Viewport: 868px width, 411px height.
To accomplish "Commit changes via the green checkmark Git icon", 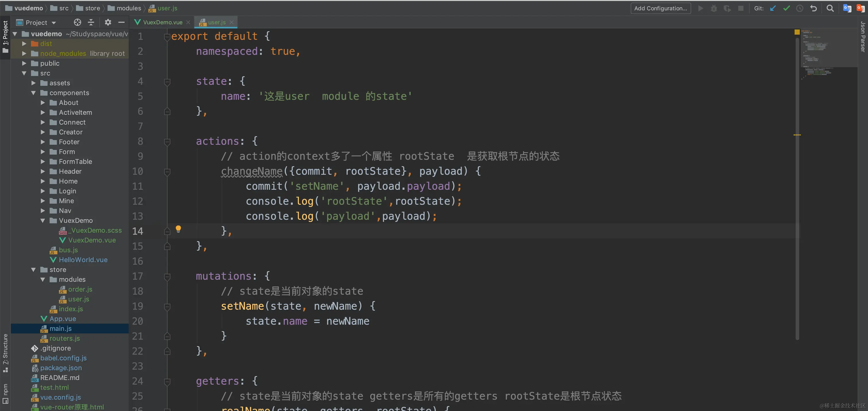I will click(x=786, y=8).
